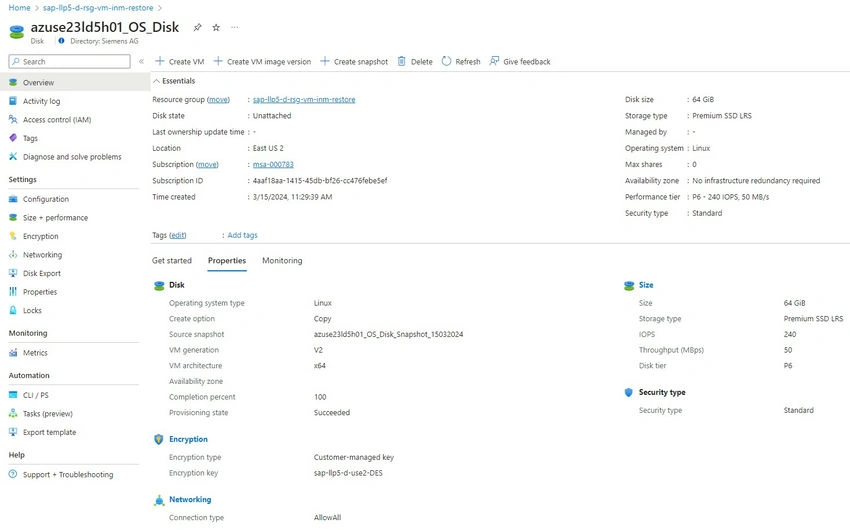850x530 pixels.
Task: Refresh the disk overview
Action: click(x=461, y=61)
